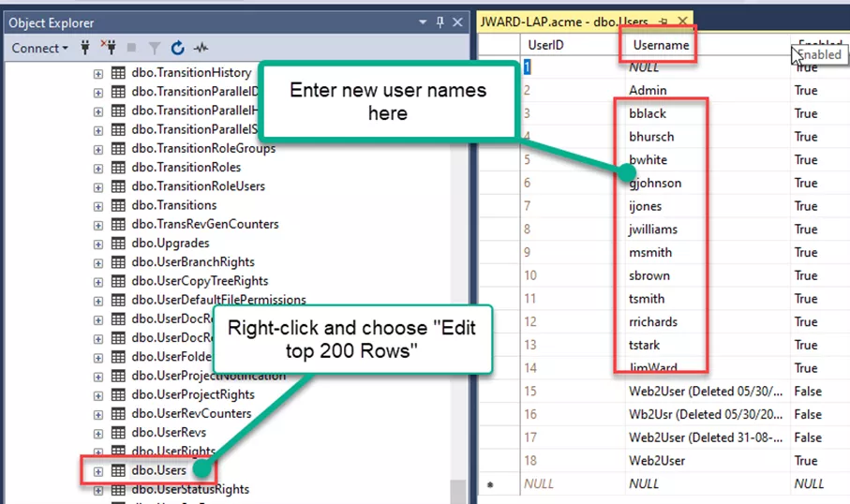Pin the Object Explorer panel
The width and height of the screenshot is (850, 504).
(x=440, y=22)
